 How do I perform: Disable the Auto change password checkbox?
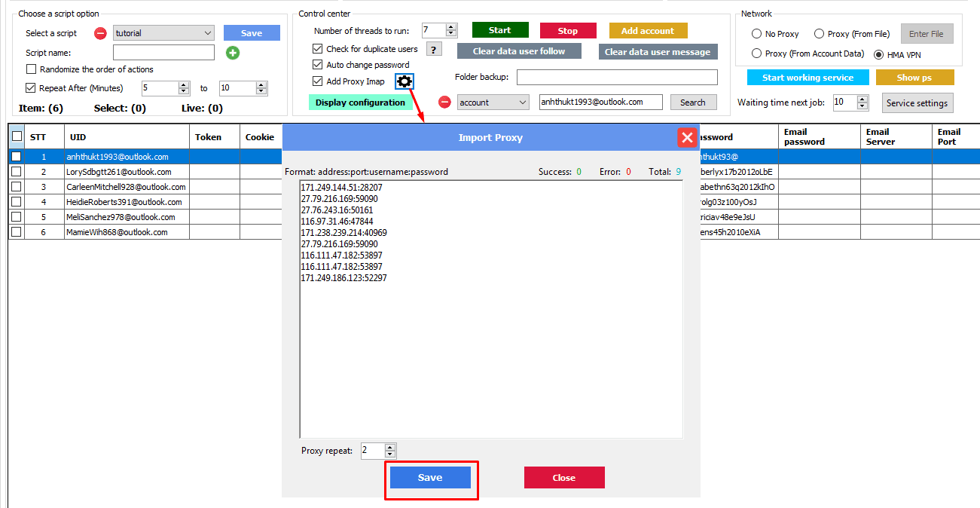pyautogui.click(x=318, y=66)
